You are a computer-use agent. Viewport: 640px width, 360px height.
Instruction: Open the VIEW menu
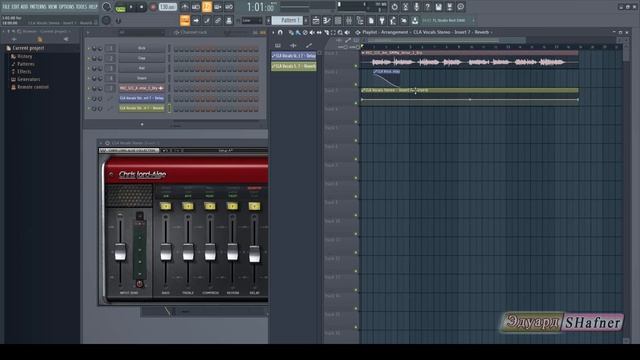tap(53, 7)
